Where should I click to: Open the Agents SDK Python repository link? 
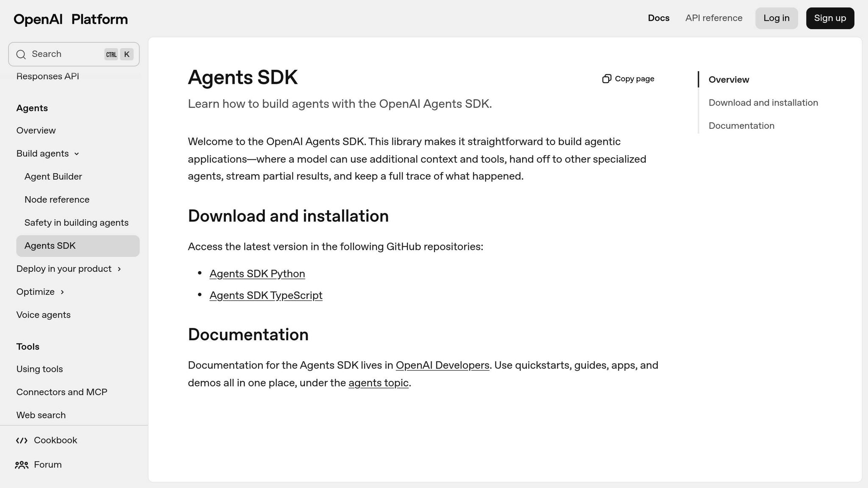tap(257, 274)
